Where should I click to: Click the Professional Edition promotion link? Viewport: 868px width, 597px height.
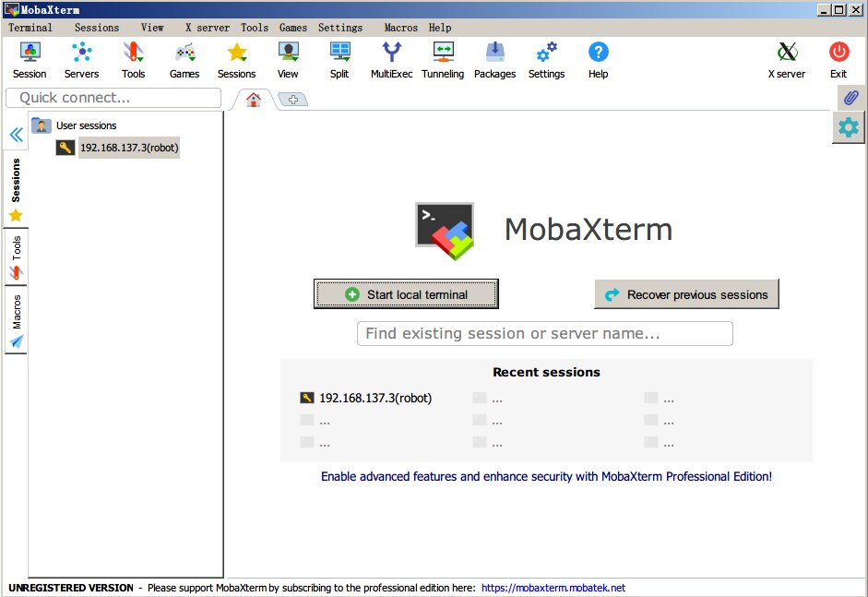(546, 476)
